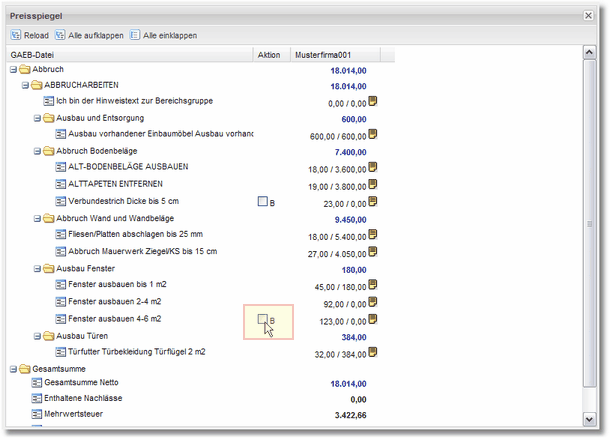The width and height of the screenshot is (610, 440).
Task: Click note icon in Türfutter Türbekleidung row
Action: point(373,351)
